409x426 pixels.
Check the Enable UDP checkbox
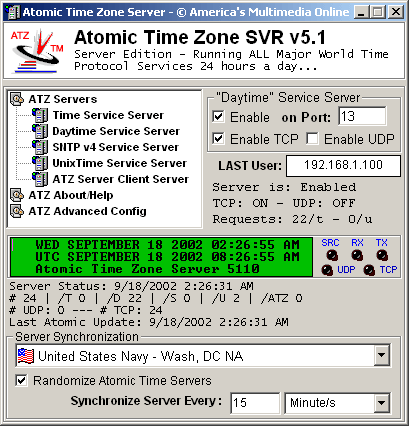pos(312,138)
